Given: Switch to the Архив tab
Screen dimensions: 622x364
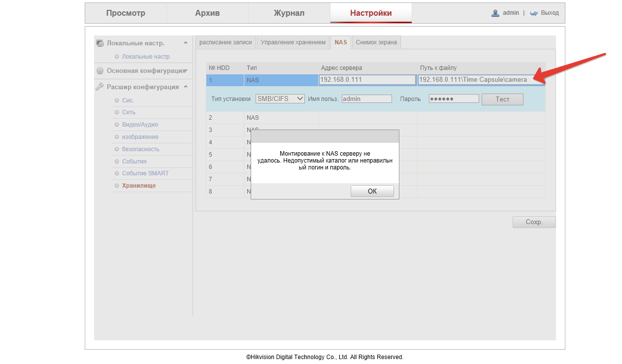Looking at the screenshot, I should coord(207,13).
